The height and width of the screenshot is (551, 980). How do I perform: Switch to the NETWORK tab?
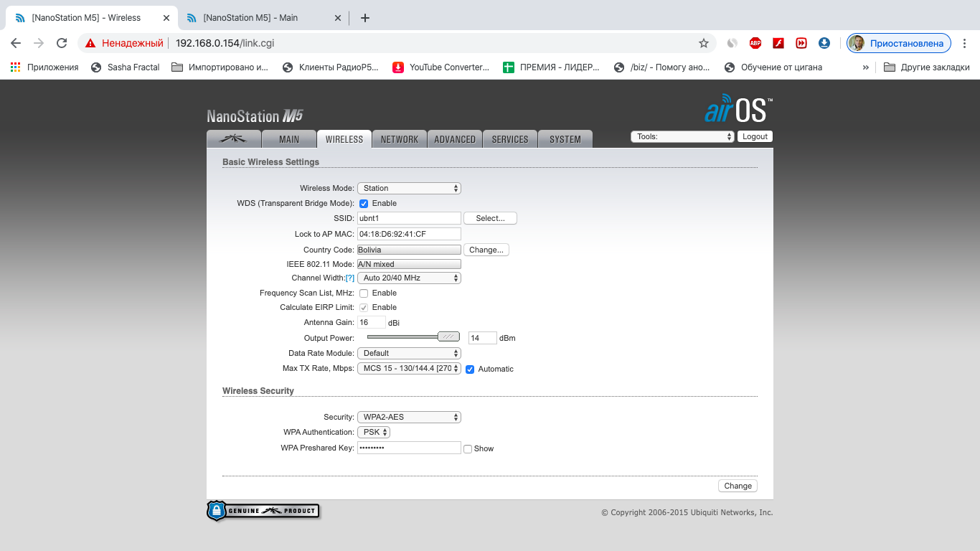point(400,139)
